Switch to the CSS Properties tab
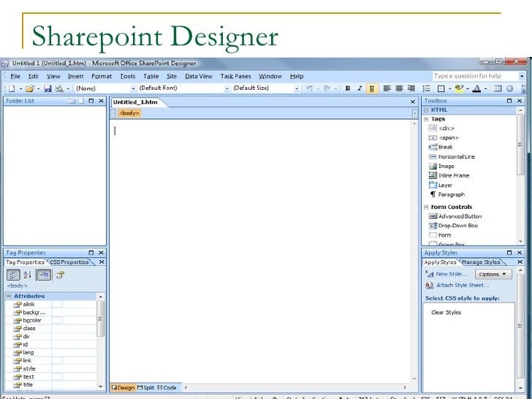The width and height of the screenshot is (532, 399). tap(69, 262)
